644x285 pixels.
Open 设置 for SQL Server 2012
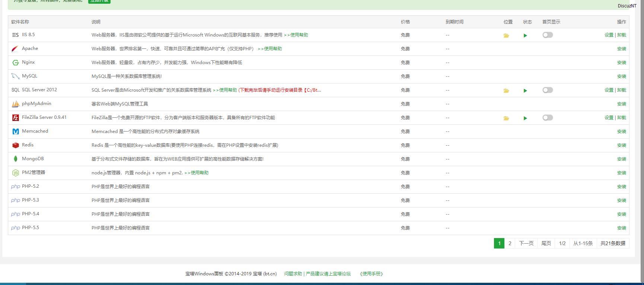coord(609,90)
